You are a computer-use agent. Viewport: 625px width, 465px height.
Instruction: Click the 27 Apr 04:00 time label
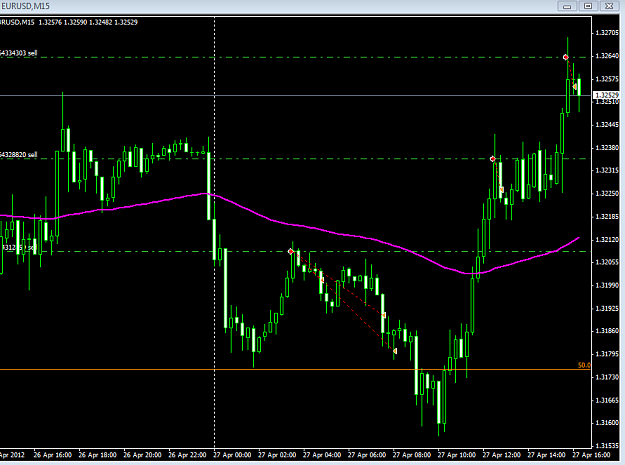pos(322,455)
